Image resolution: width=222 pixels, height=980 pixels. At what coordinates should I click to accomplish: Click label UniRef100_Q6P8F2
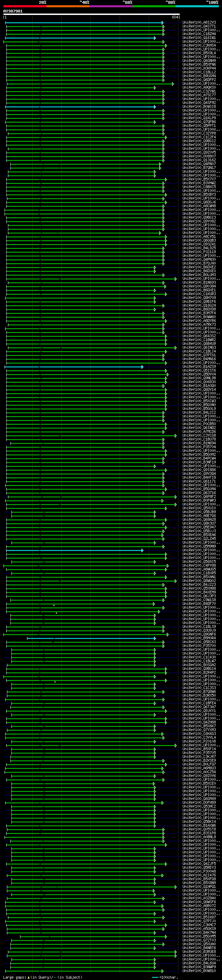199,496
